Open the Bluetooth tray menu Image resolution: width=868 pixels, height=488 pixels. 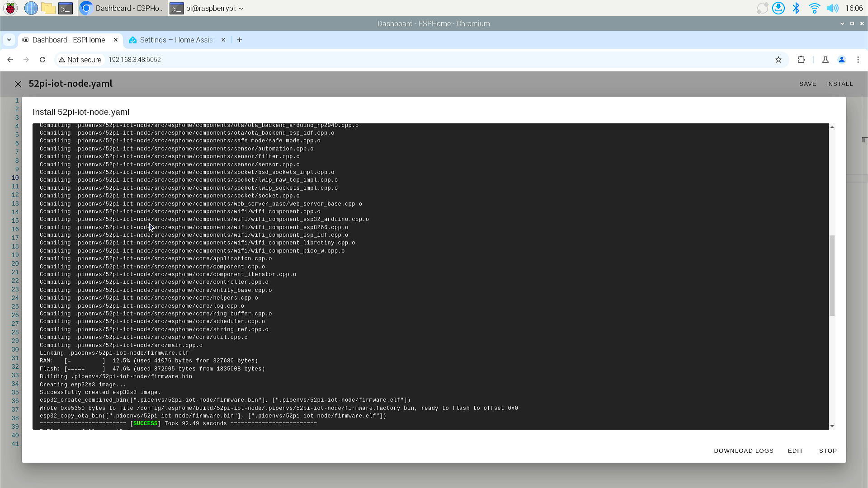796,8
